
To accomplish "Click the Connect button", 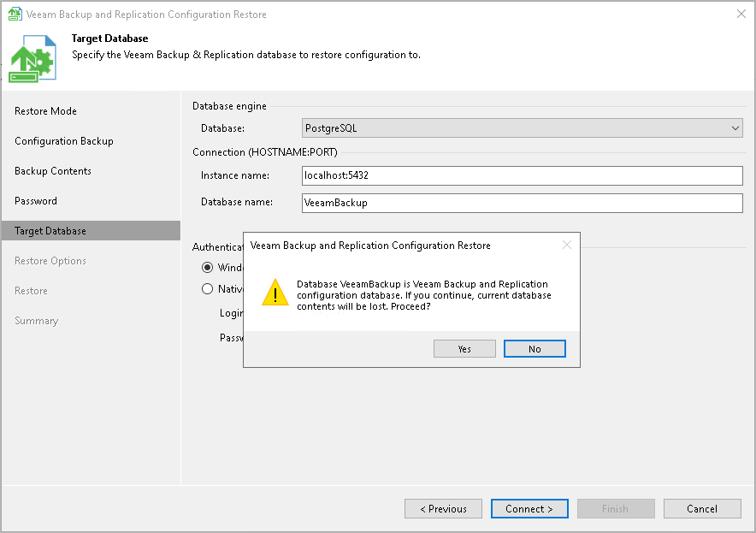I will (529, 508).
